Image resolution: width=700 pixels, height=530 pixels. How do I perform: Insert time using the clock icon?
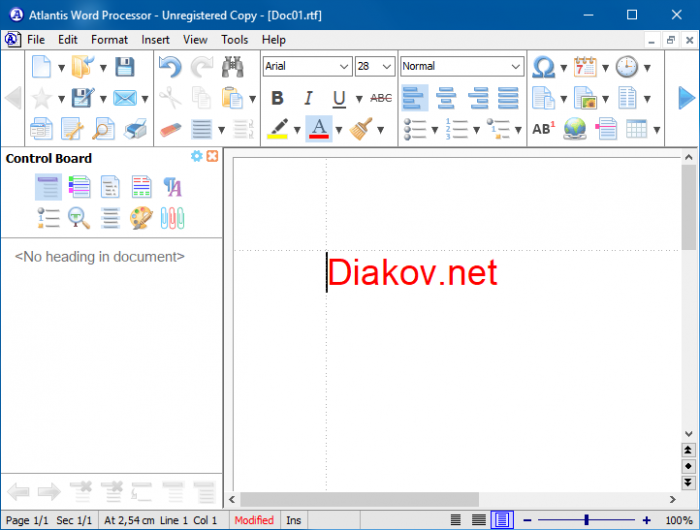pos(627,67)
